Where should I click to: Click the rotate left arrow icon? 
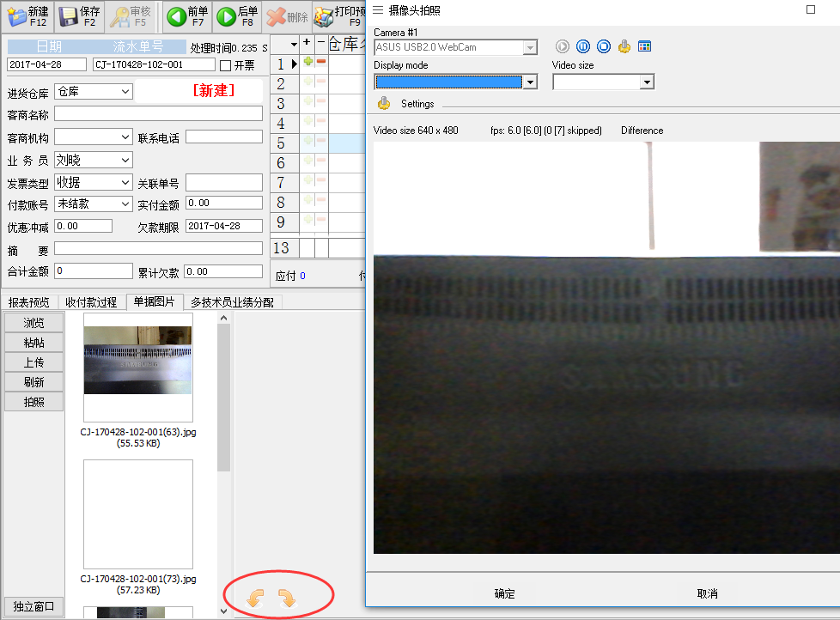(x=256, y=598)
